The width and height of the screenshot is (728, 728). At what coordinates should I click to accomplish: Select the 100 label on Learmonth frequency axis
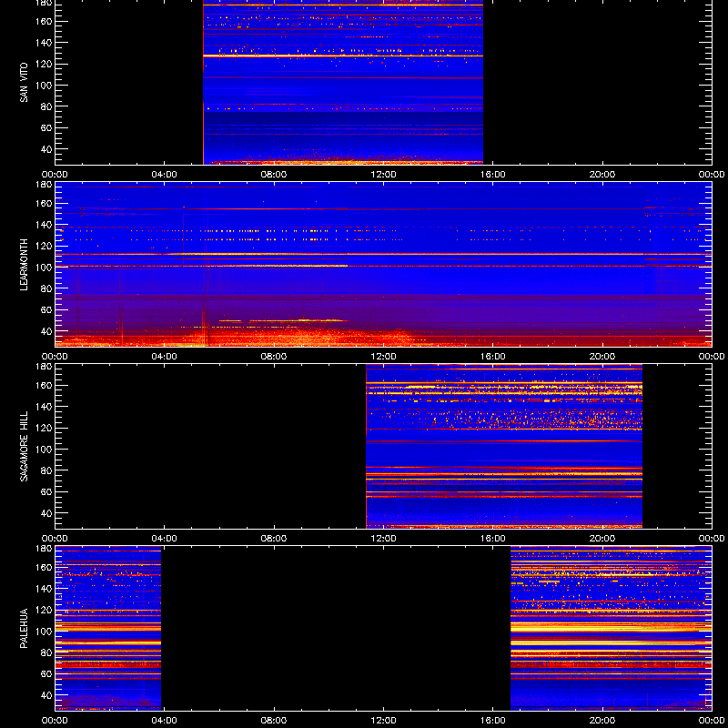click(x=44, y=268)
